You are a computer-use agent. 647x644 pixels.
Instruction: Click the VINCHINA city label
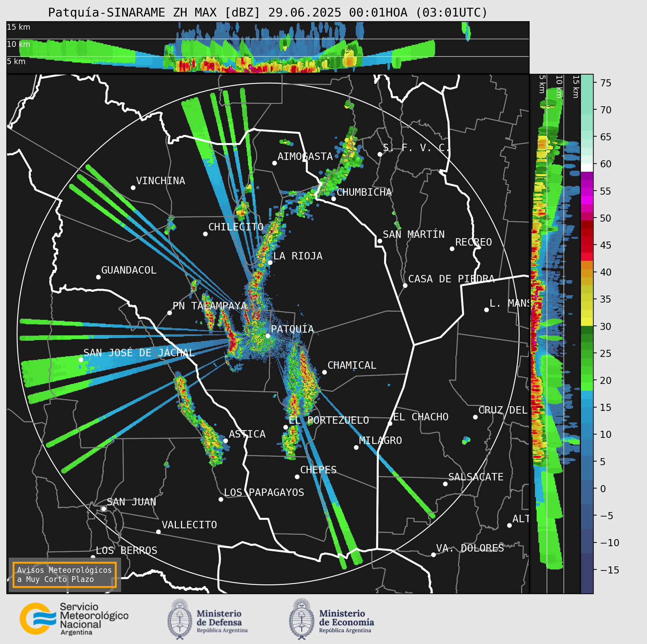click(161, 181)
